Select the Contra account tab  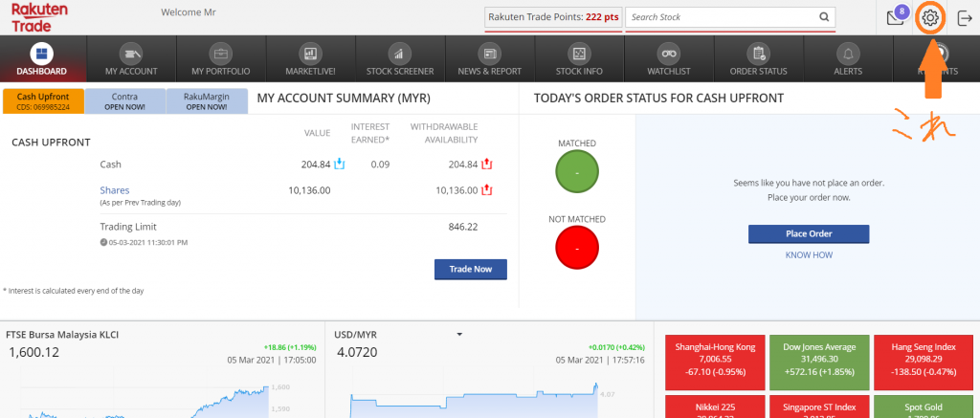(125, 101)
